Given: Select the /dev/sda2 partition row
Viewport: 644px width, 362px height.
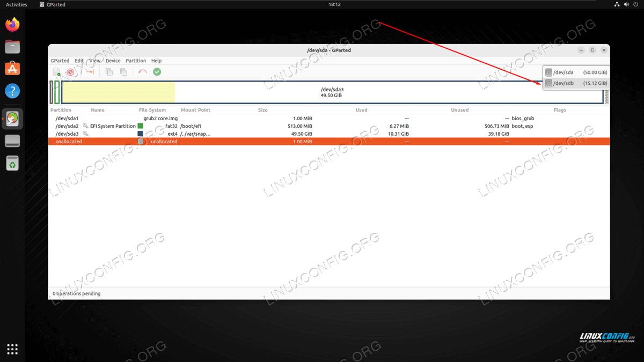Looking at the screenshot, I should tap(329, 126).
